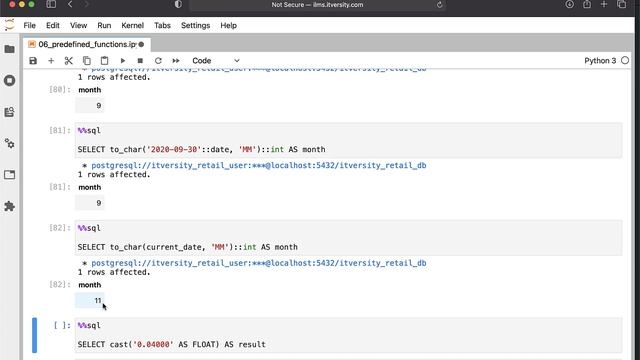Collapse active cell using blue bar

(x=34, y=335)
